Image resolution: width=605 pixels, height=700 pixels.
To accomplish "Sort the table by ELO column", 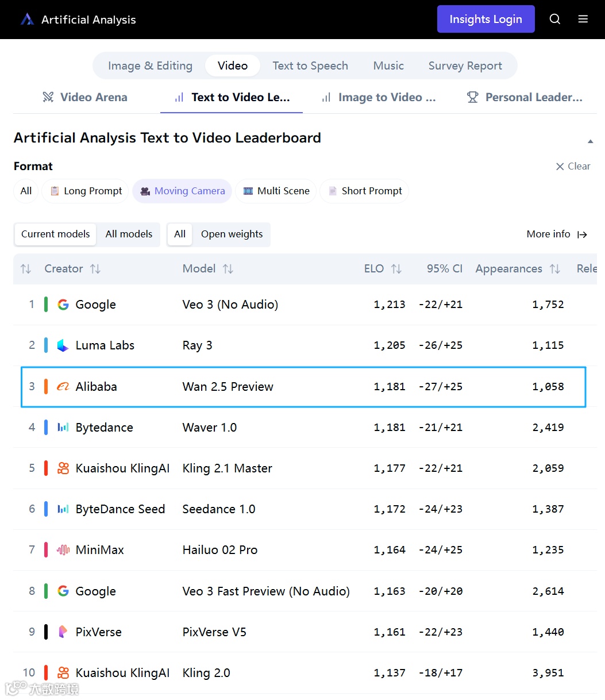I will click(396, 269).
